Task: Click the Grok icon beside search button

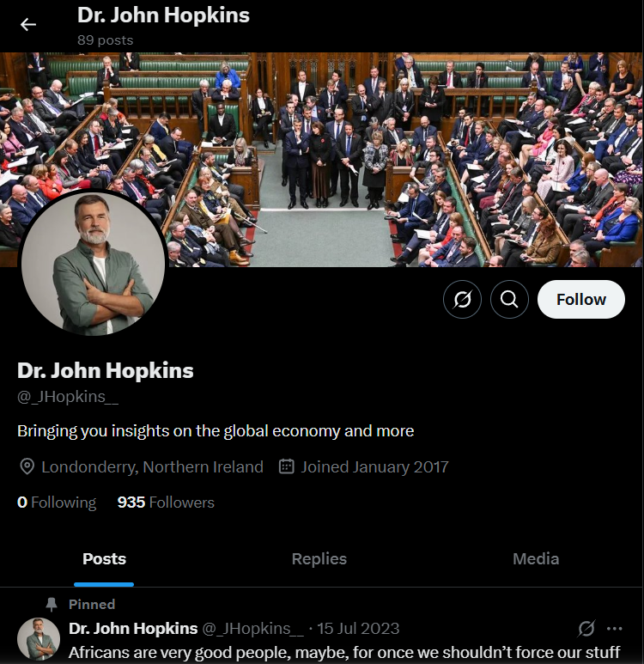Action: [462, 300]
